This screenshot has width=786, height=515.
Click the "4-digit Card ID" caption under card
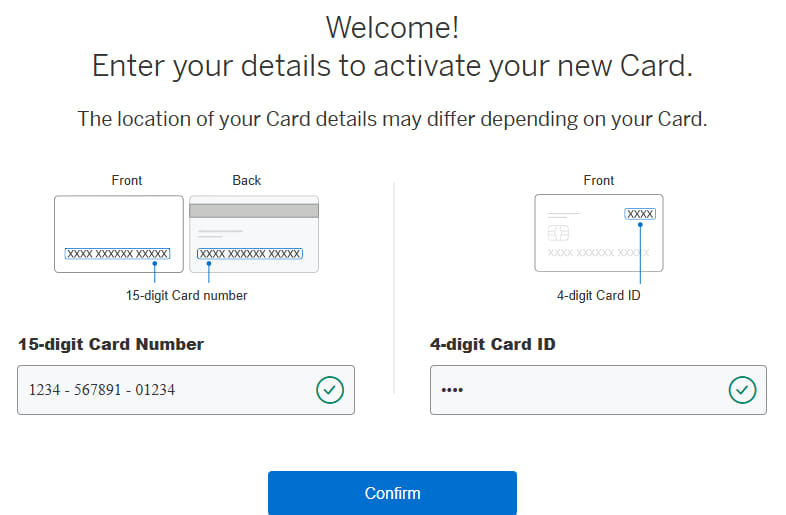pyautogui.click(x=598, y=295)
